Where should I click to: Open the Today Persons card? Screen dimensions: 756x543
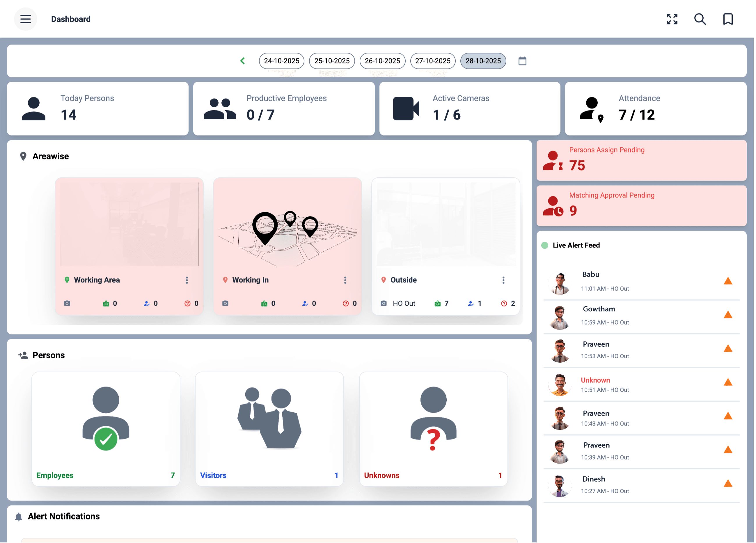(98, 109)
